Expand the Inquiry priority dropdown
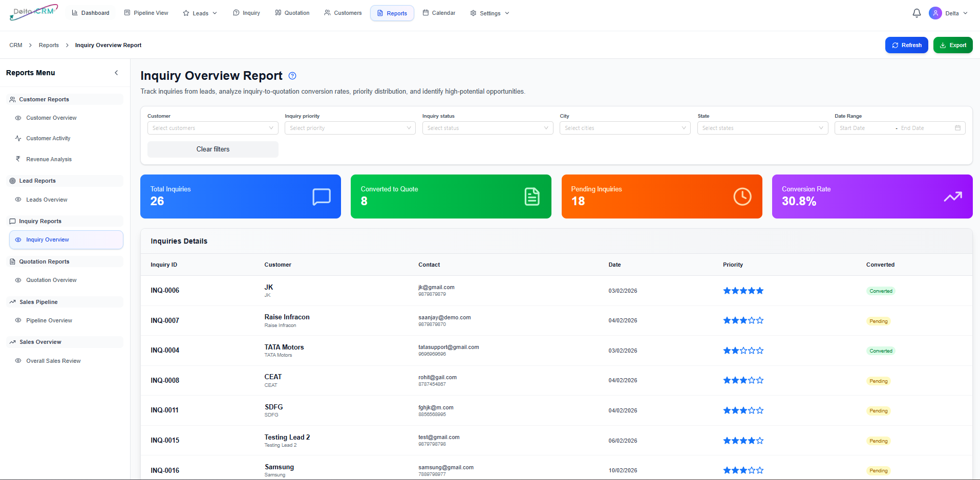Viewport: 980px width, 480px height. click(x=350, y=128)
